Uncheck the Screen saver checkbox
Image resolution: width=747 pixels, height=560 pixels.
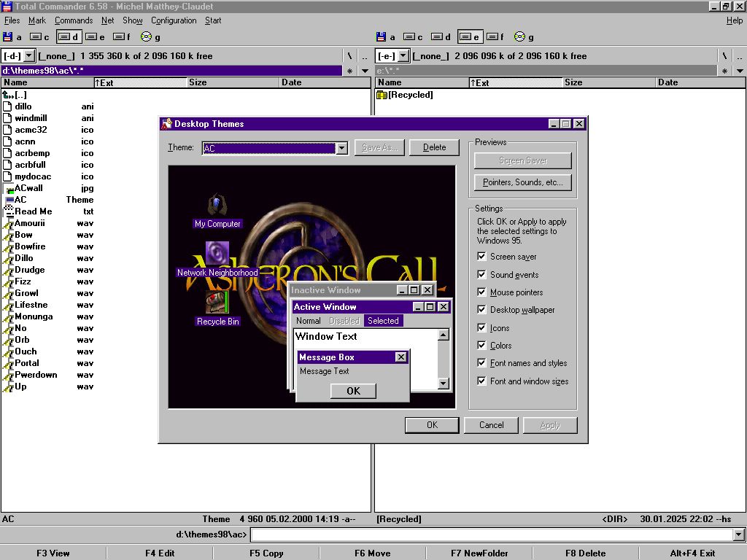[481, 257]
